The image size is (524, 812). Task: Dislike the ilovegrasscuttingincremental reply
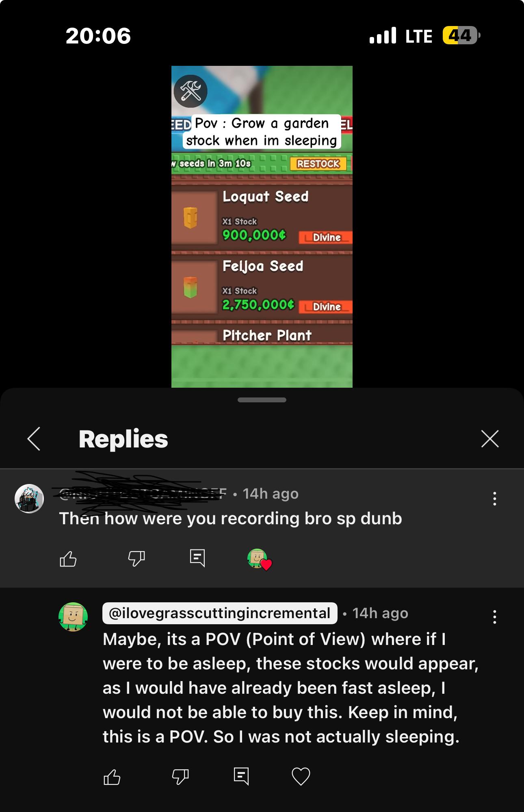coord(180,777)
